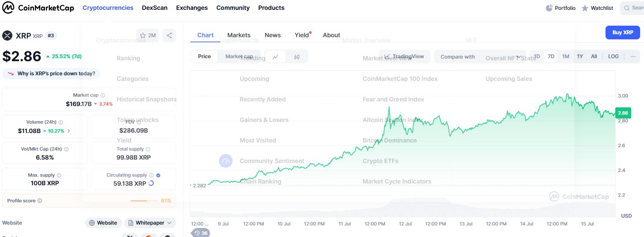Screen dimensions: 644x237
Task: Show Market cap info tooltip icon
Action: [x=103, y=95]
